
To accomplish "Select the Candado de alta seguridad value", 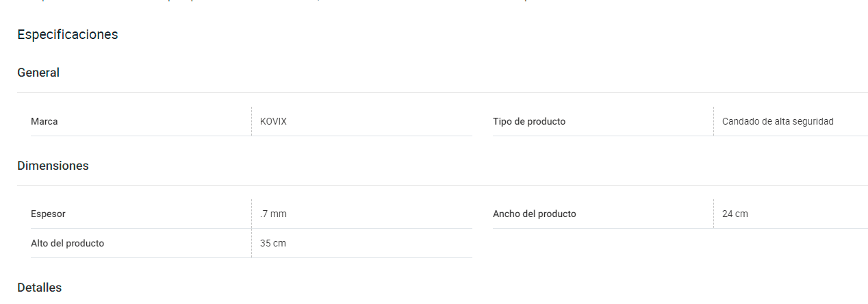I will tap(778, 121).
